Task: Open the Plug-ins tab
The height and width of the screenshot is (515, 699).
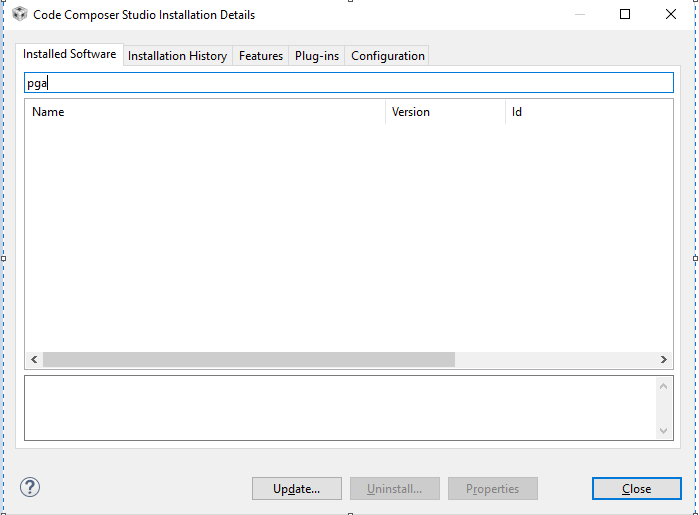Action: click(317, 56)
